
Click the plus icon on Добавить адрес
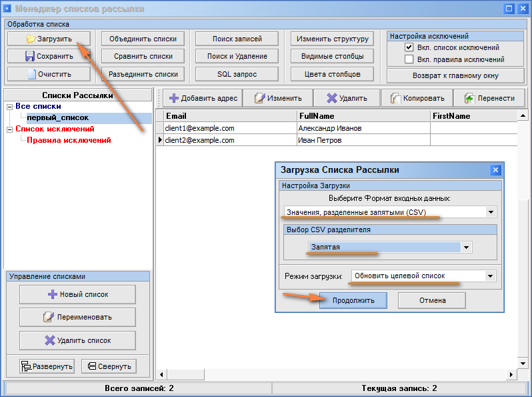[x=174, y=98]
